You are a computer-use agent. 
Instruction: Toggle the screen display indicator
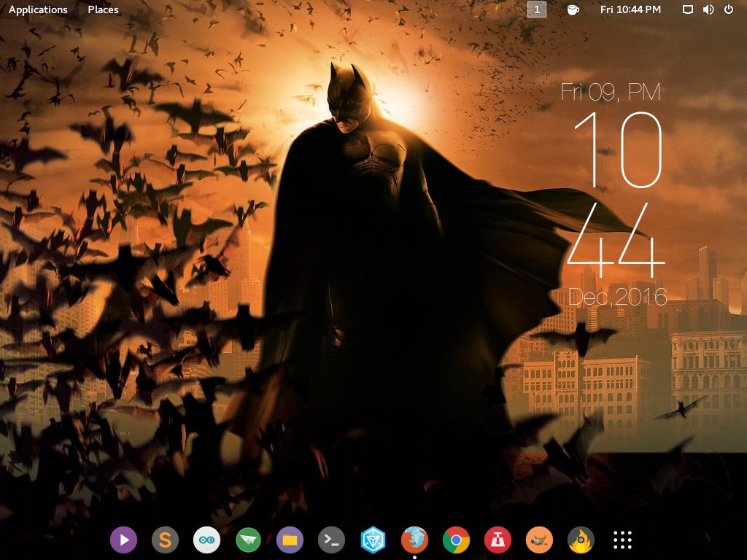686,9
